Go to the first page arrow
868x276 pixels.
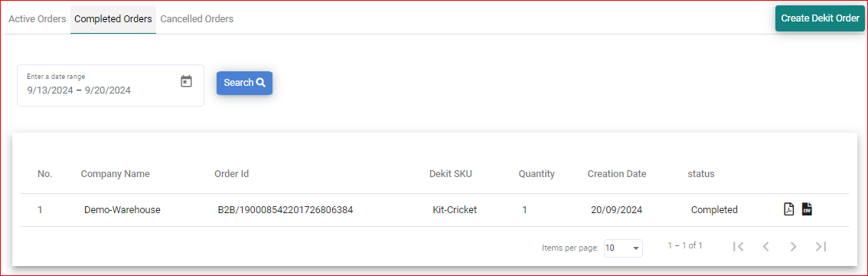pos(738,247)
